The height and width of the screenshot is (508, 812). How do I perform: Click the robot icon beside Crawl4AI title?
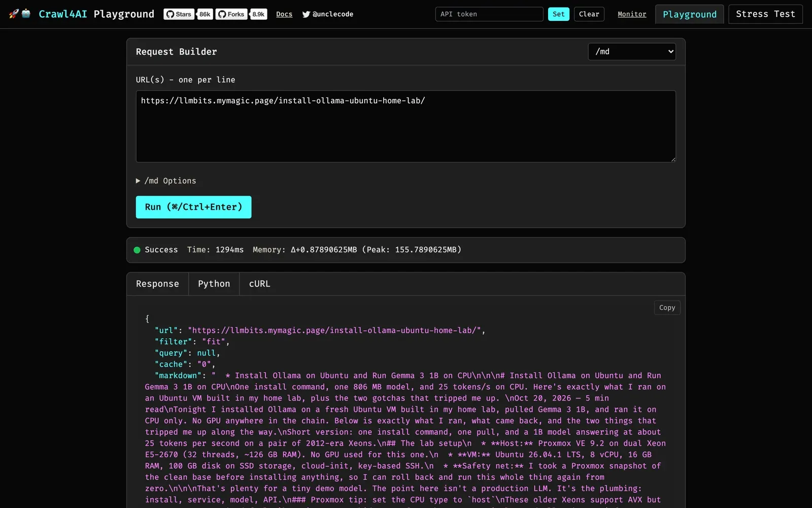(x=26, y=14)
